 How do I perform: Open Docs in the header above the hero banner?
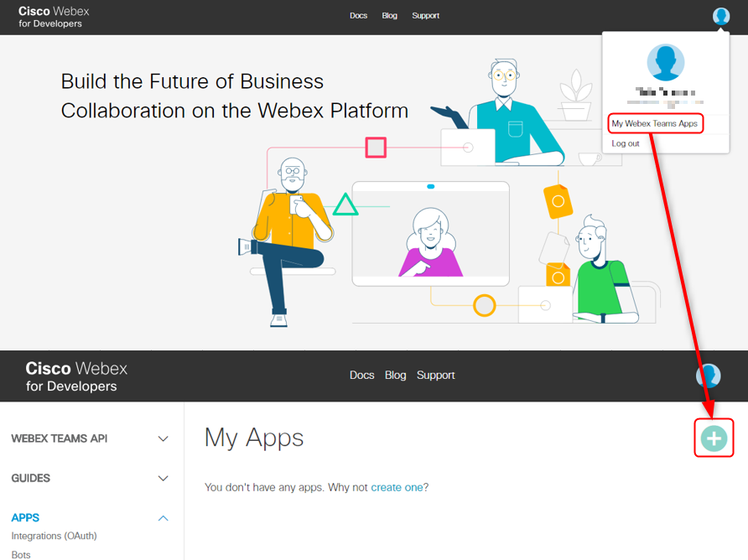(x=359, y=16)
